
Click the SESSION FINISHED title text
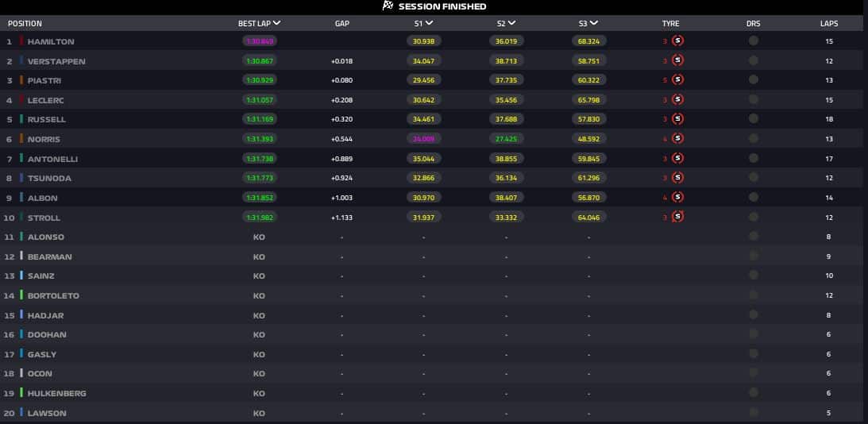point(442,6)
